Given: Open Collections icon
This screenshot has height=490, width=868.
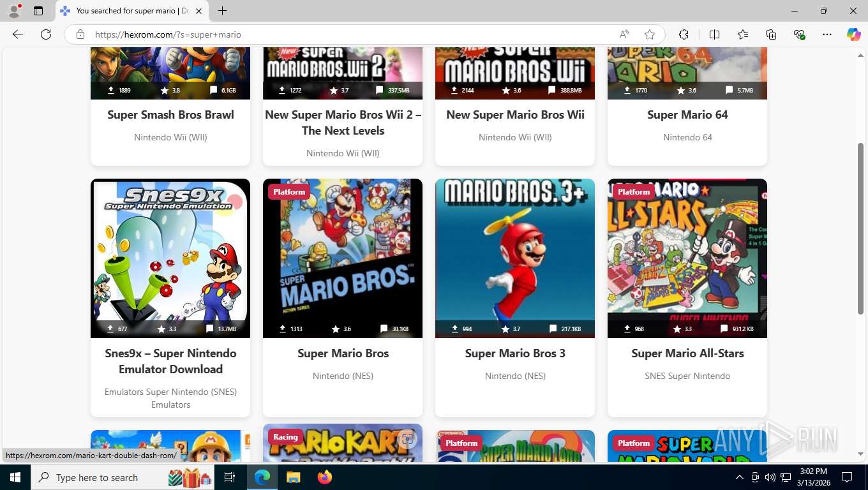Looking at the screenshot, I should (771, 34).
